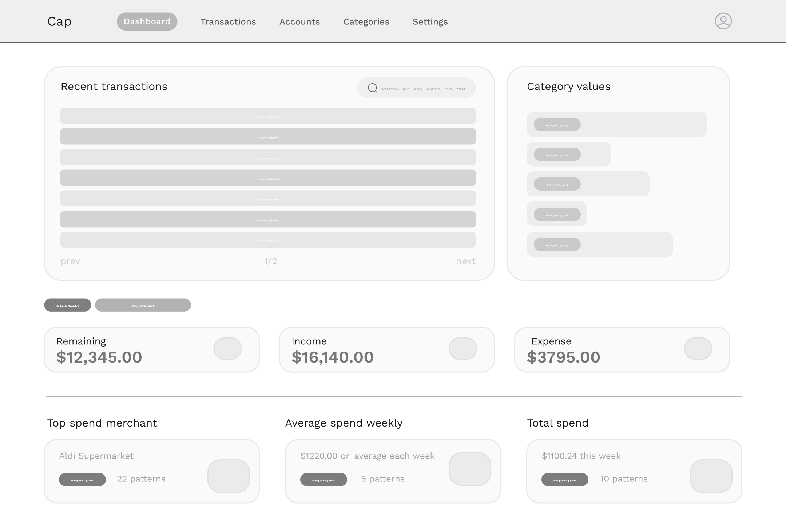
Task: Open the Transactions menu tab
Action: click(228, 21)
